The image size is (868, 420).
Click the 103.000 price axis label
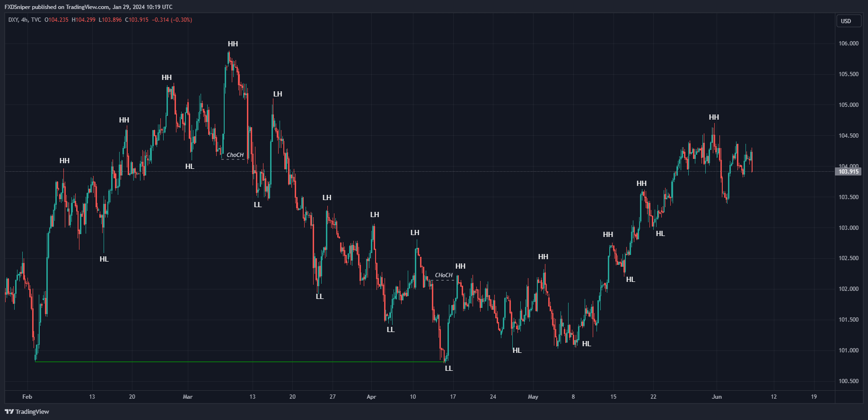pyautogui.click(x=849, y=228)
